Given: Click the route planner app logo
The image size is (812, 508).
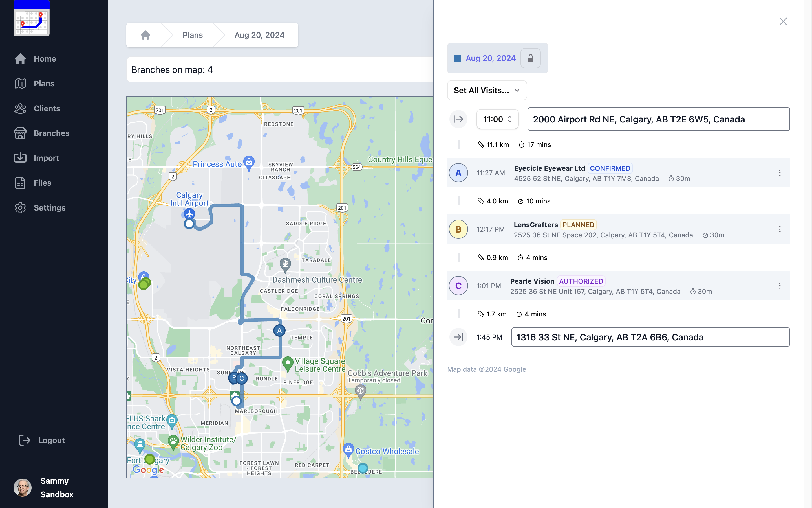Looking at the screenshot, I should [x=32, y=18].
